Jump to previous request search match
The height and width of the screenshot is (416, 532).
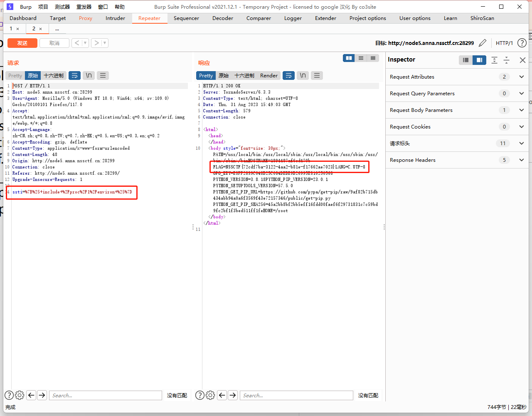coord(31,395)
